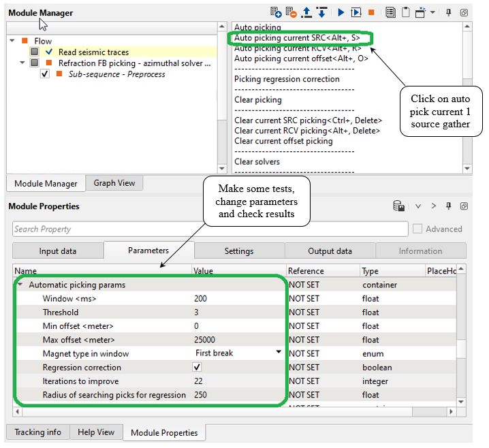Toggle Regression correction checkbox
This screenshot has width=489, height=448.
[198, 368]
